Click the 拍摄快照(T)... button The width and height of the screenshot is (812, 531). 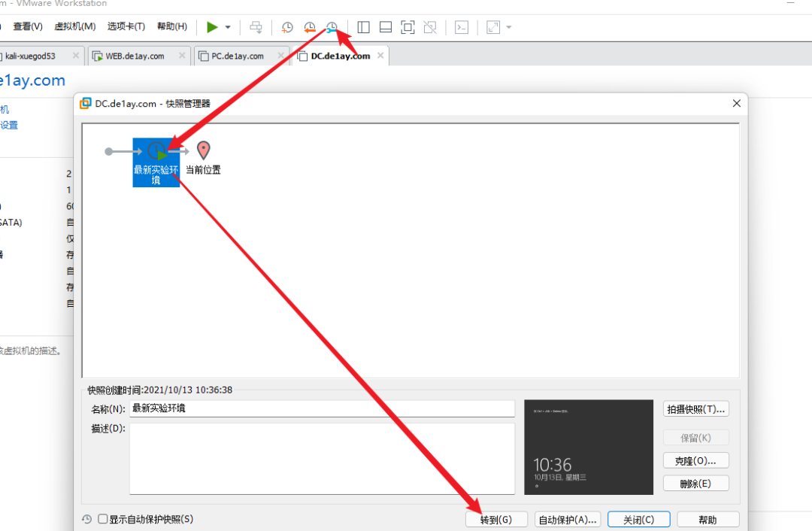(x=696, y=409)
